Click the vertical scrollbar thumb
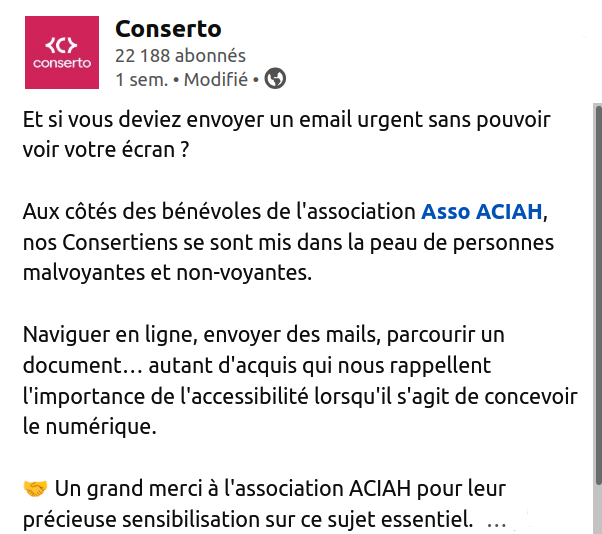This screenshot has height=534, width=602. pos(598,296)
